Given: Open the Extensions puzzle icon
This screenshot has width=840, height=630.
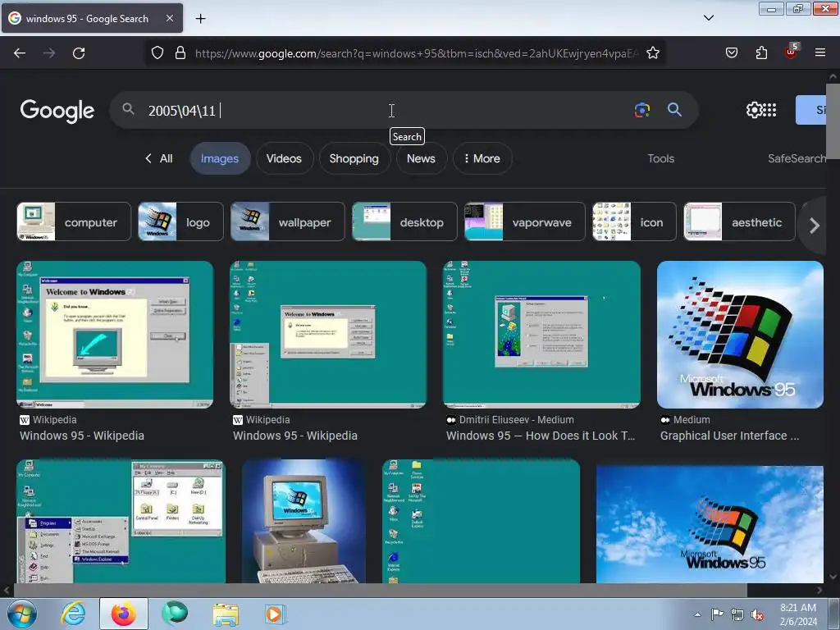Looking at the screenshot, I should [761, 53].
